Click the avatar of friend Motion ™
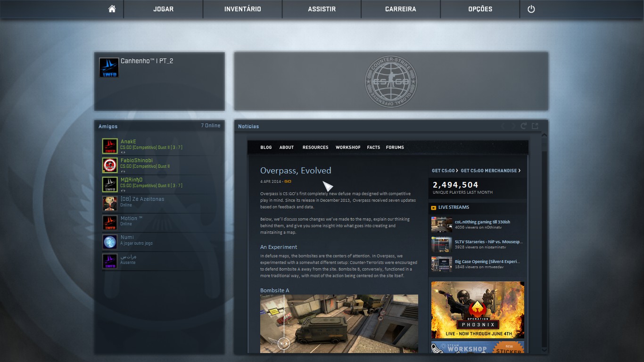 click(x=110, y=222)
